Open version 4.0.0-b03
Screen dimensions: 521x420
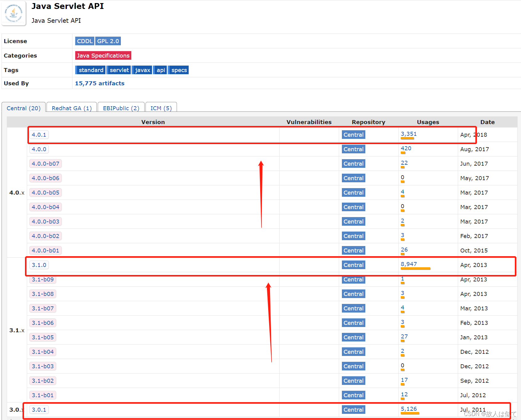point(46,221)
